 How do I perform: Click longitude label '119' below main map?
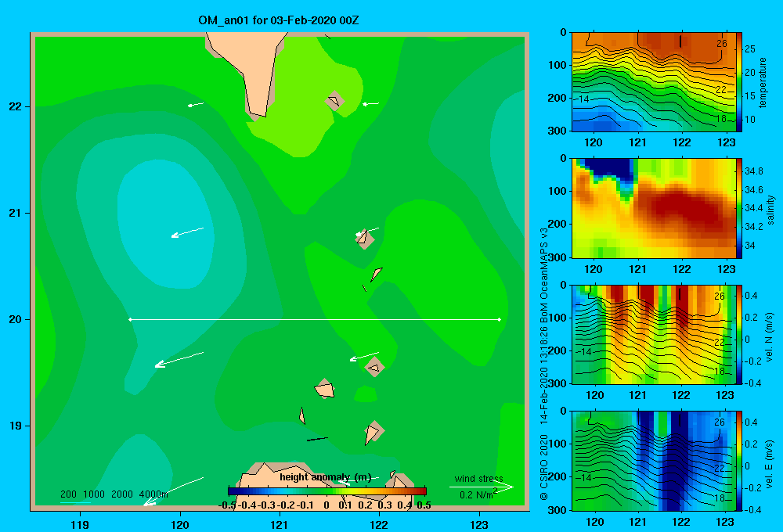pyautogui.click(x=80, y=524)
